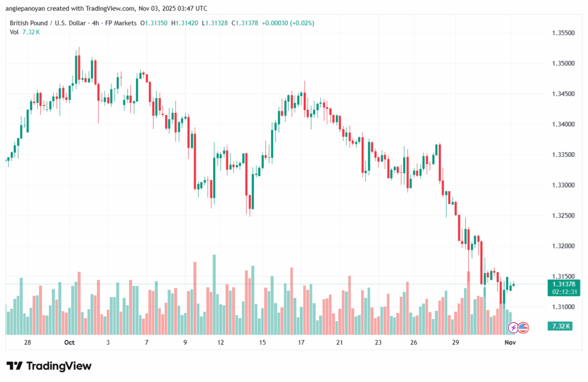Click the countdown timer 02:12:31

tap(560, 292)
